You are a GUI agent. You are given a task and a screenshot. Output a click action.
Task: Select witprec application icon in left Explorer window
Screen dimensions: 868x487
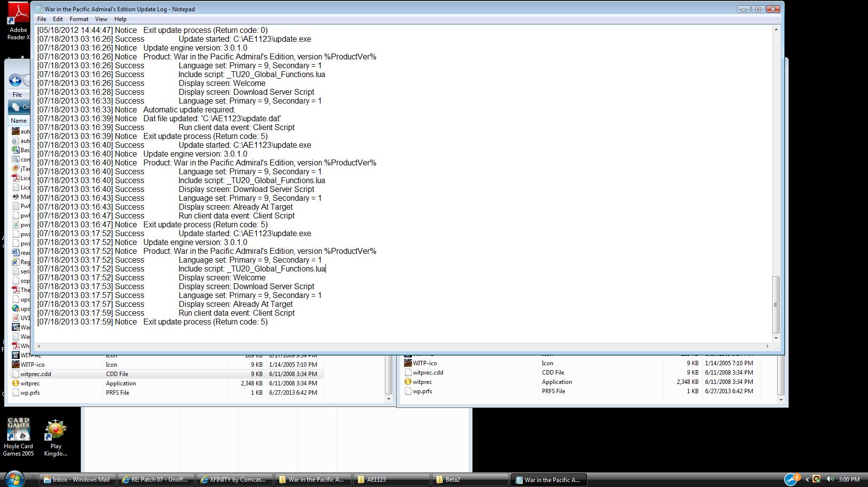point(16,383)
